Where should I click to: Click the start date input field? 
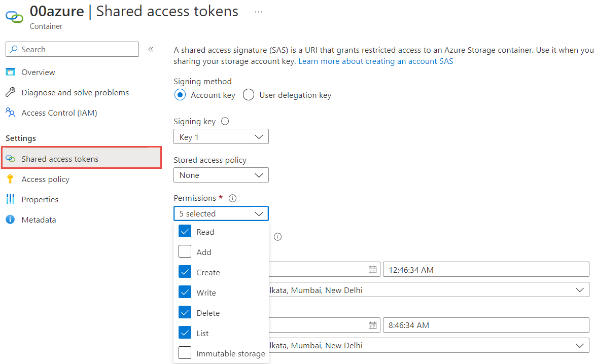pos(325,269)
